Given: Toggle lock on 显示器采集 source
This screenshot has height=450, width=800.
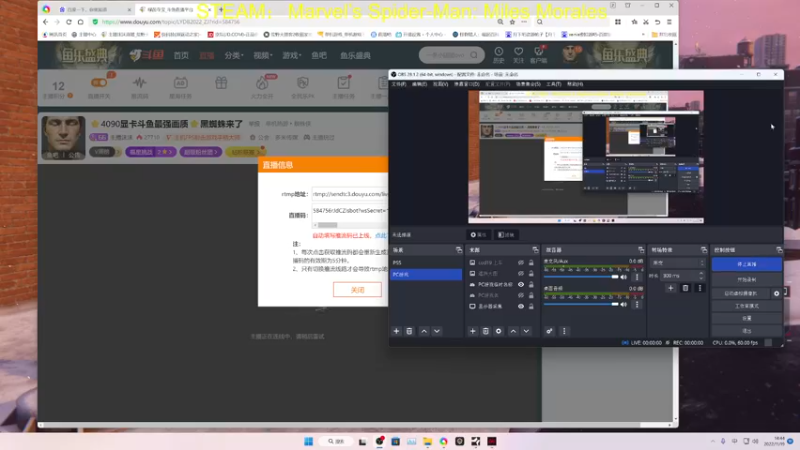Looking at the screenshot, I should pos(531,306).
